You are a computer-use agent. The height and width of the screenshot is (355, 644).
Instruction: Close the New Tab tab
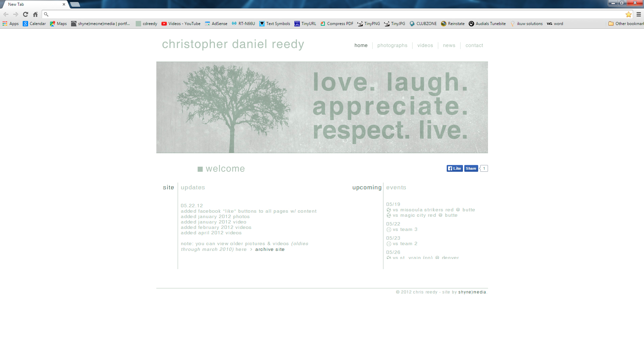(64, 4)
